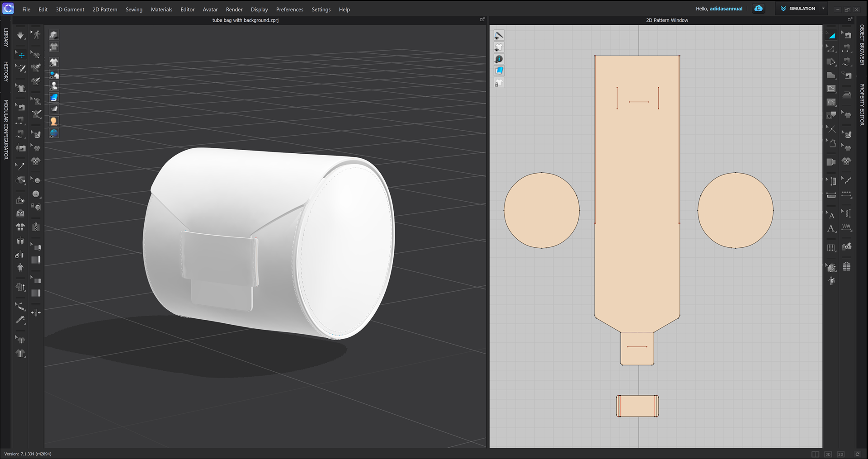Activate the Simulate tool with downward arrow
Screen dimensions: 868x459
(20, 34)
